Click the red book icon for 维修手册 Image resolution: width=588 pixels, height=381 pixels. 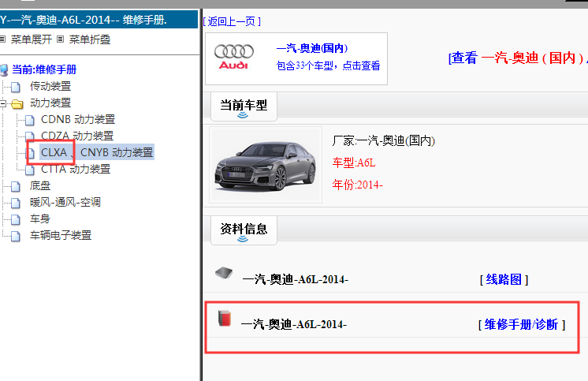click(225, 319)
